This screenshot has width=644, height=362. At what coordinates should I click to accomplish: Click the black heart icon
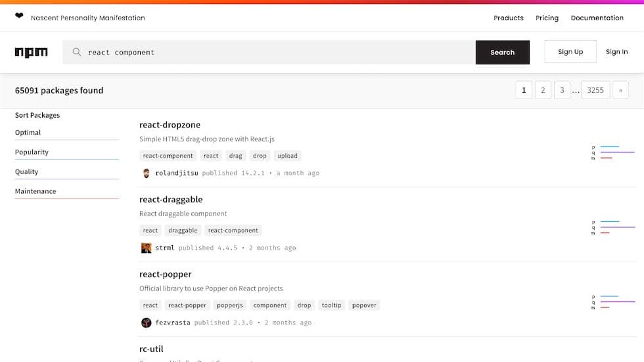[x=19, y=16]
